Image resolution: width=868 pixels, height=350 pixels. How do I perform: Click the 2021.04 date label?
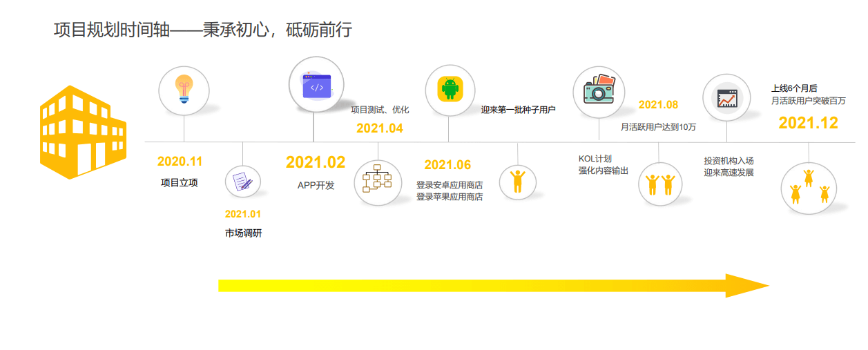[x=380, y=128]
